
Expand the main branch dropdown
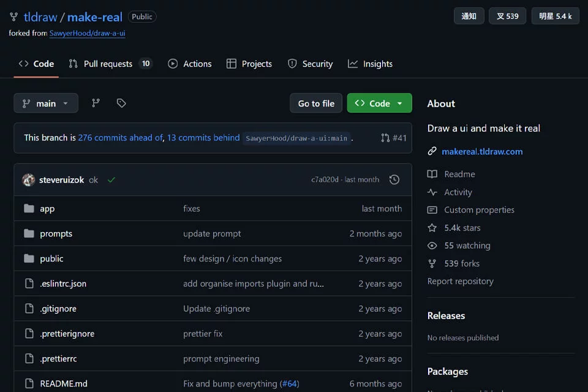point(46,103)
